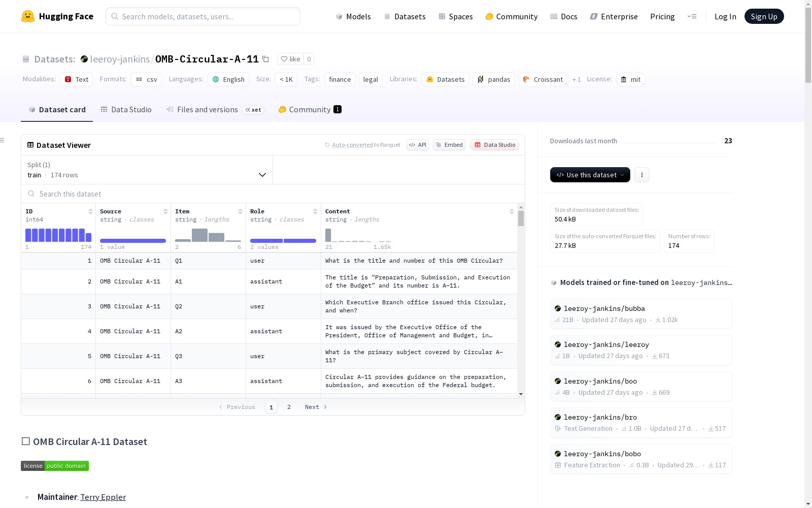Copy dataset name with the copy icon
This screenshot has height=508, width=812.
[265, 59]
